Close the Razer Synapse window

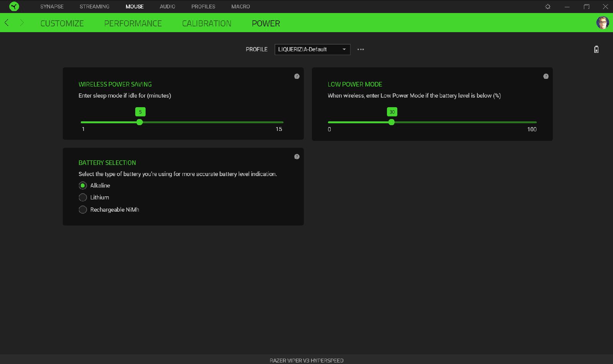point(605,7)
